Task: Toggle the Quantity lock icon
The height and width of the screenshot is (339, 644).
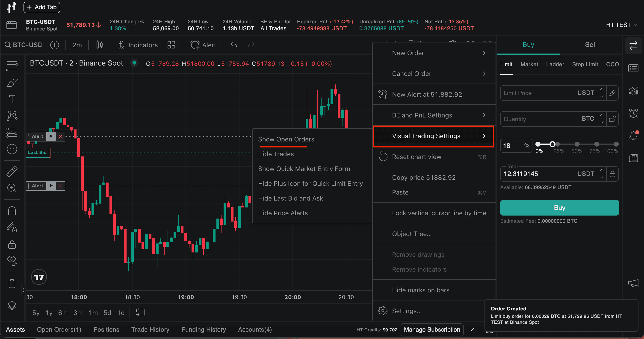Action: 612,119
